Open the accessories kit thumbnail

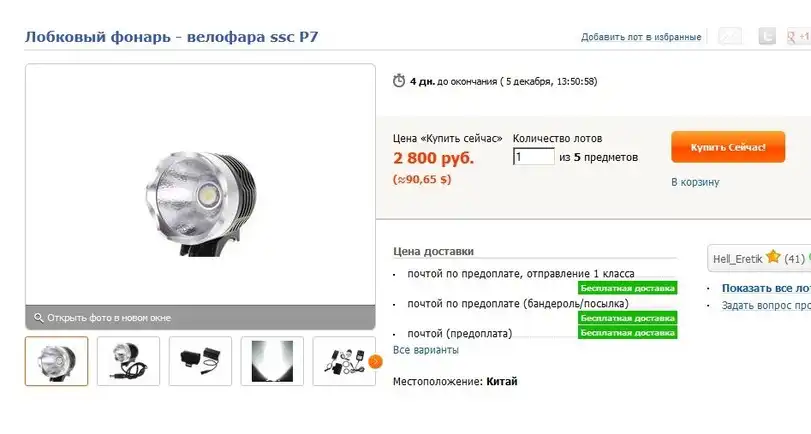[x=344, y=361]
